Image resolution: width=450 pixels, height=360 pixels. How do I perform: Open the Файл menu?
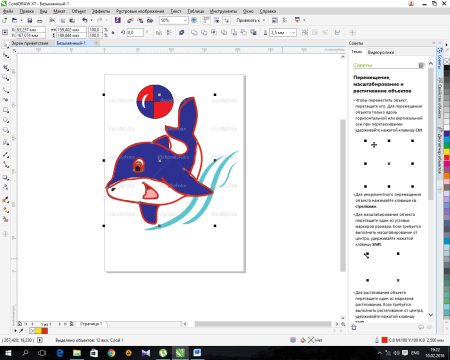[x=8, y=11]
